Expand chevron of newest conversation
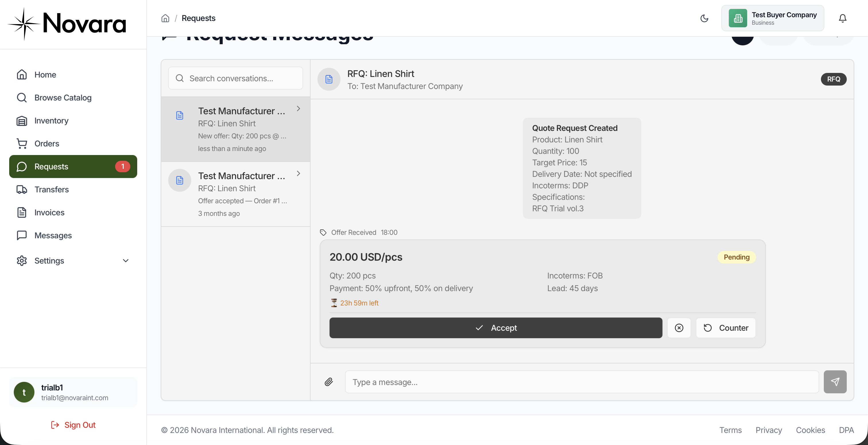This screenshot has width=868, height=445. click(x=298, y=109)
